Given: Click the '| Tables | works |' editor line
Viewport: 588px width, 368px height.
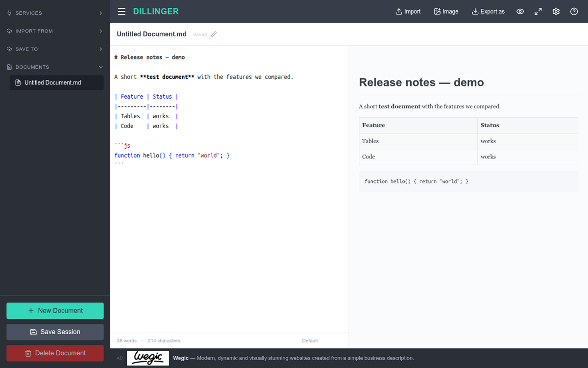Looking at the screenshot, I should (146, 116).
